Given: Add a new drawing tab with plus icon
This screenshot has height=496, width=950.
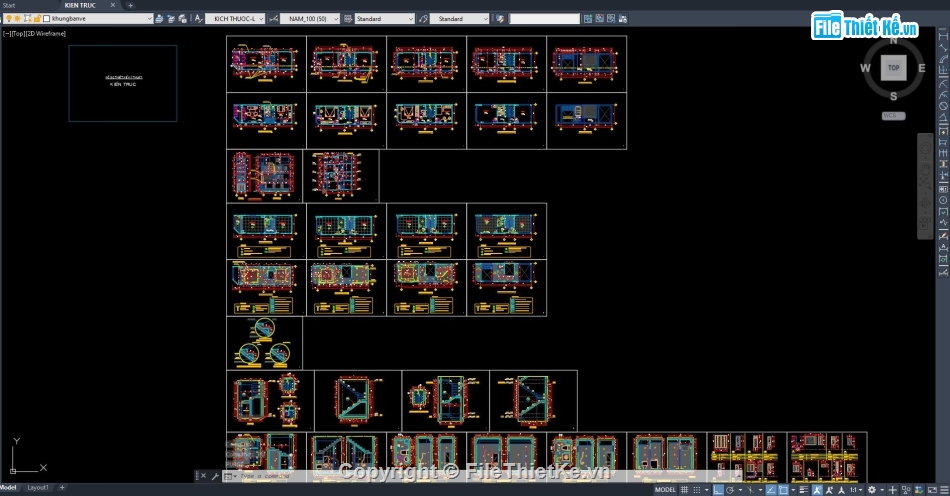Looking at the screenshot, I should coord(130,5).
